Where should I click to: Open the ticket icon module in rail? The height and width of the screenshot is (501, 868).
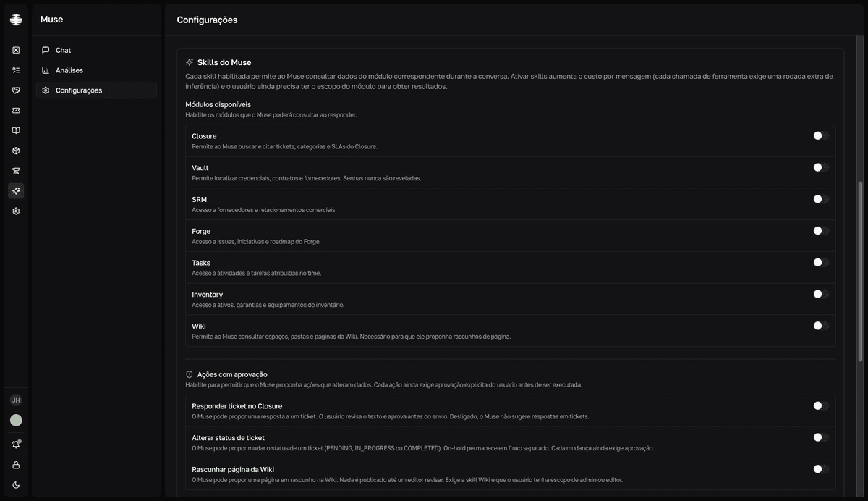pyautogui.click(x=16, y=111)
